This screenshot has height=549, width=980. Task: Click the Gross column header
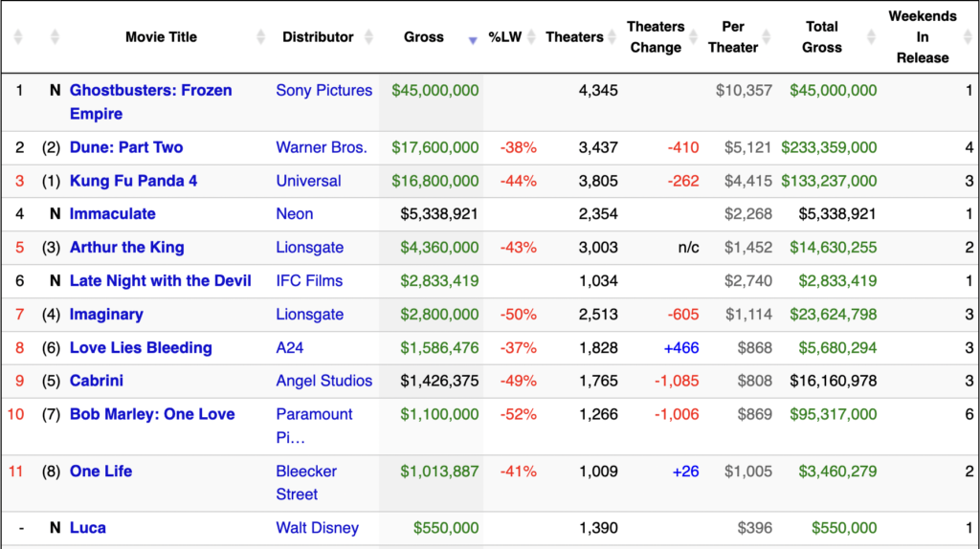coord(424,37)
